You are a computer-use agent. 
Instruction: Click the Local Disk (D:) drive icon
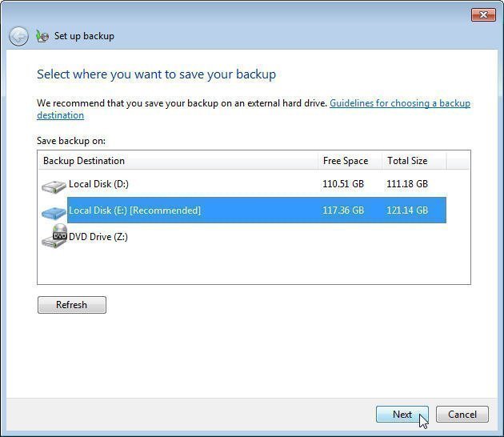point(54,186)
